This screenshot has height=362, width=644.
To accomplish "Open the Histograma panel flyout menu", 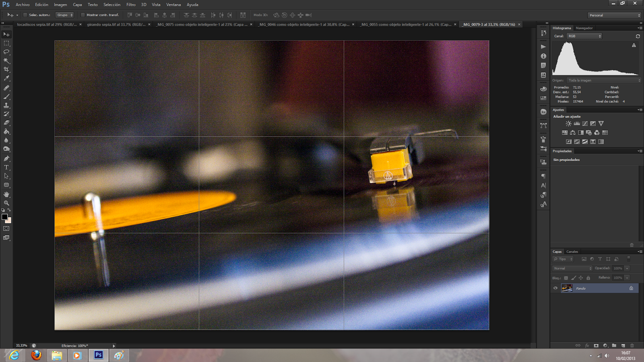I will (640, 28).
